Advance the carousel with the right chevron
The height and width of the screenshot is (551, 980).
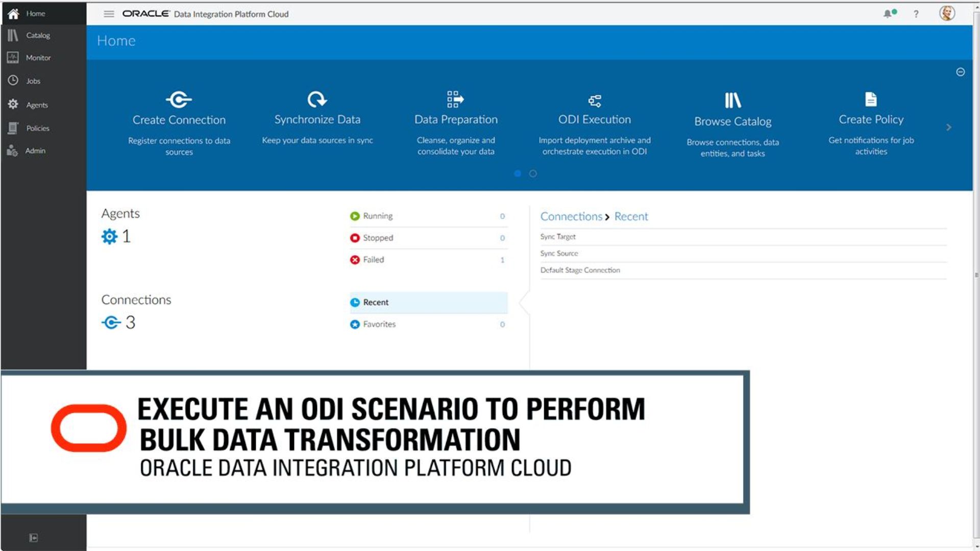click(x=948, y=127)
